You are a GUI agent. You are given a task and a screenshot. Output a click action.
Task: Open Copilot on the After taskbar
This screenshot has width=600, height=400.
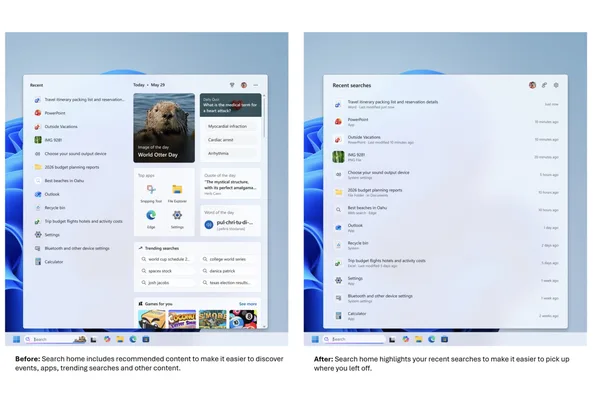406,339
